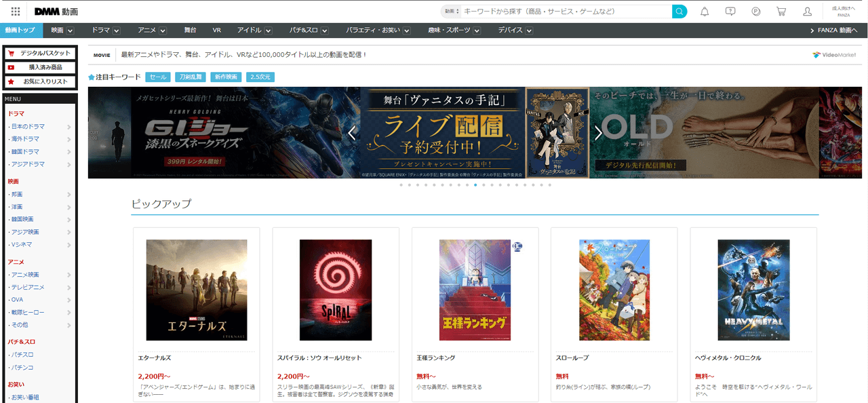This screenshot has width=868, height=403.
Task: Open the shopping cart icon
Action: (x=781, y=12)
